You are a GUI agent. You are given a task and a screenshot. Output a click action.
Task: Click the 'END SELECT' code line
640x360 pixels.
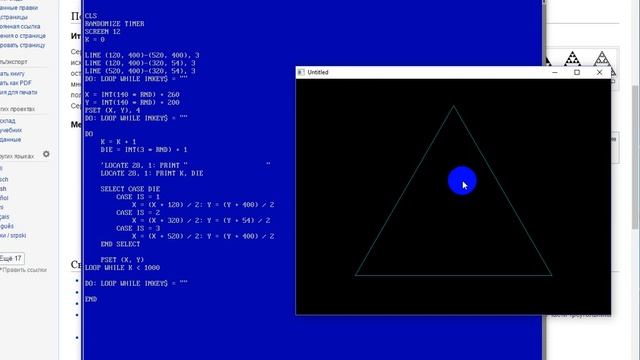tap(120, 244)
